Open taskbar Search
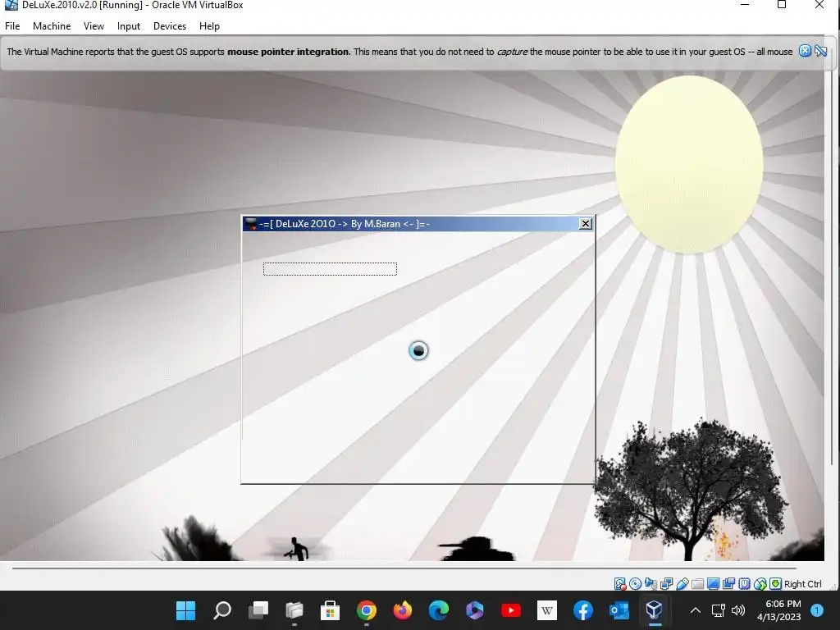Image resolution: width=840 pixels, height=630 pixels. pos(221,610)
